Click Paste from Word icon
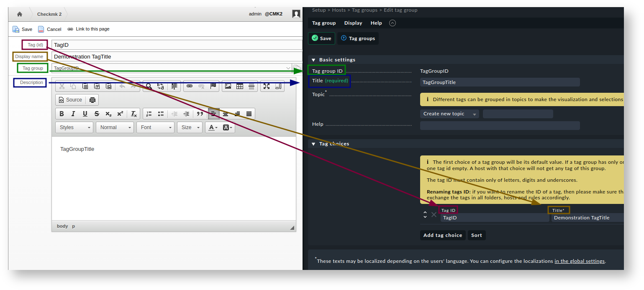Viewport: 644px width, 290px height. coord(109,86)
